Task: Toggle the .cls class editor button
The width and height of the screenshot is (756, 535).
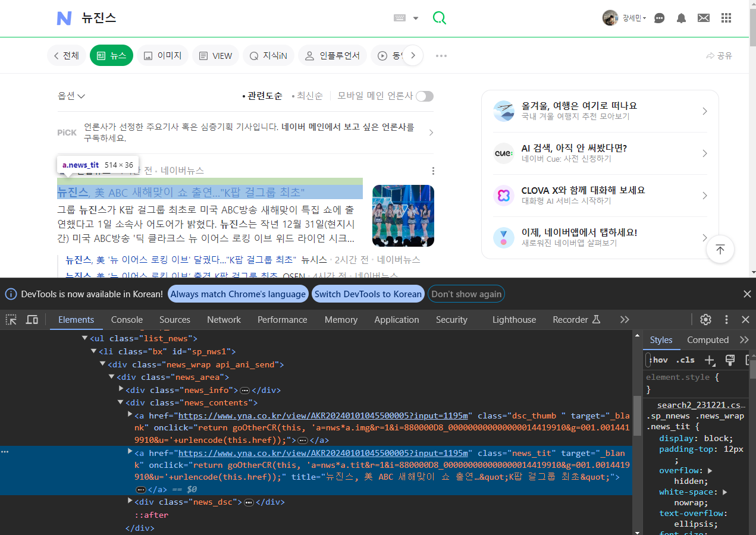Action: (x=686, y=360)
